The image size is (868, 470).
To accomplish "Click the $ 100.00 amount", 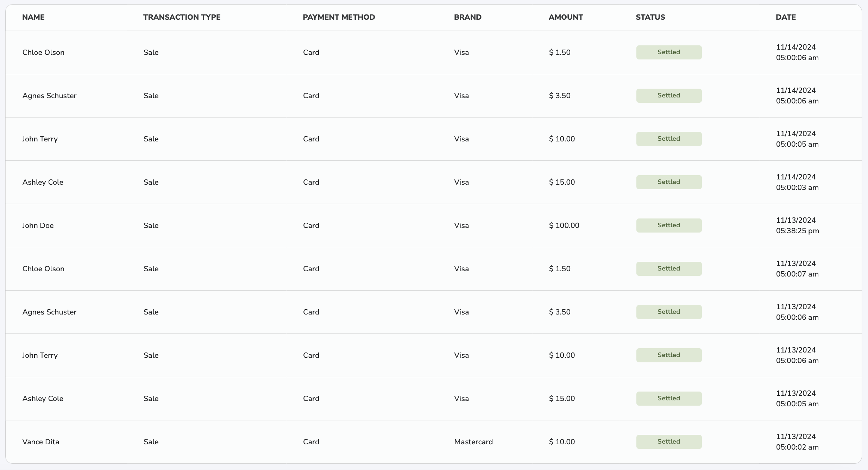I will pyautogui.click(x=564, y=226).
